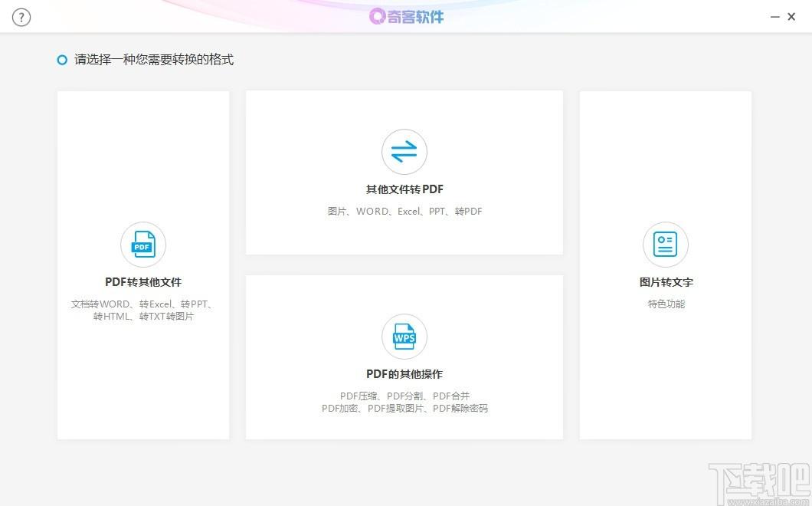This screenshot has height=506, width=812.
Task: Open the help question mark icon
Action: coord(21,17)
